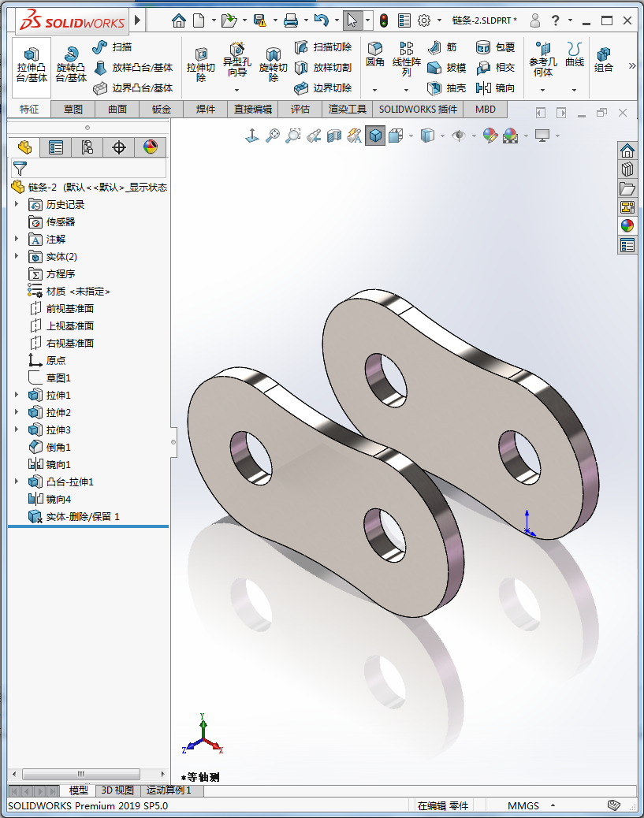This screenshot has height=818, width=644.
Task: Select the Revolved Cut (旋转切除) tool
Action: [273, 66]
